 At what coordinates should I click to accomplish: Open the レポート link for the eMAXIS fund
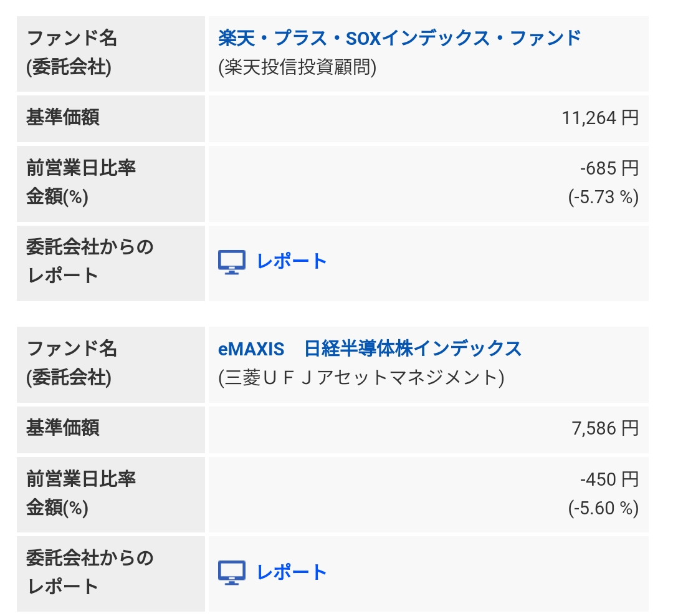292,572
